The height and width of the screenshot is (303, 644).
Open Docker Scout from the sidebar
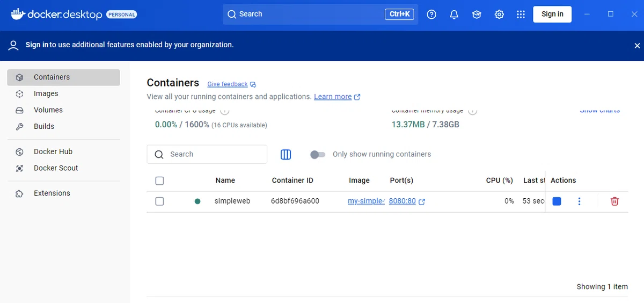point(63,168)
